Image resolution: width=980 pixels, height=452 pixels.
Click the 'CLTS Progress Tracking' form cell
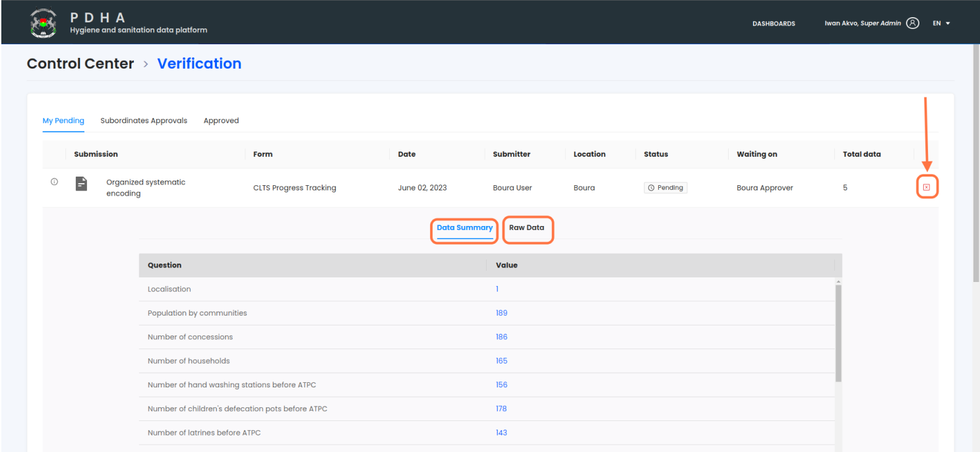point(295,188)
